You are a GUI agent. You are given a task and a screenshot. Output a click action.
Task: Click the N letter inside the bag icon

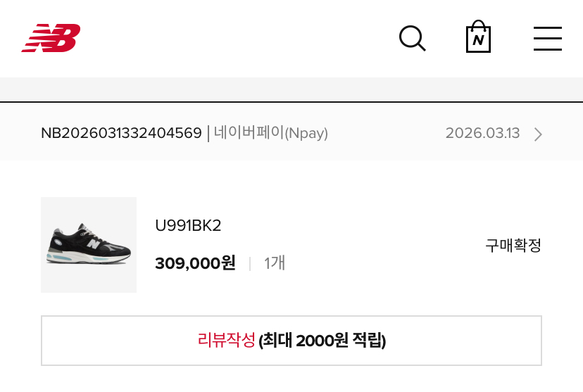(x=478, y=40)
